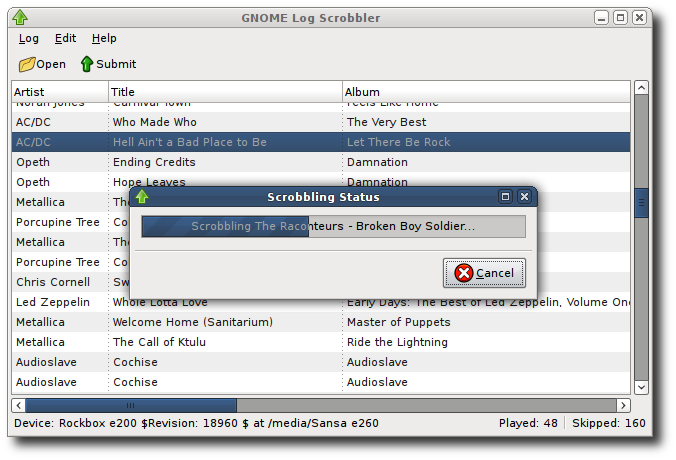Select the 'Chris Cornell' artist cell

60,282
